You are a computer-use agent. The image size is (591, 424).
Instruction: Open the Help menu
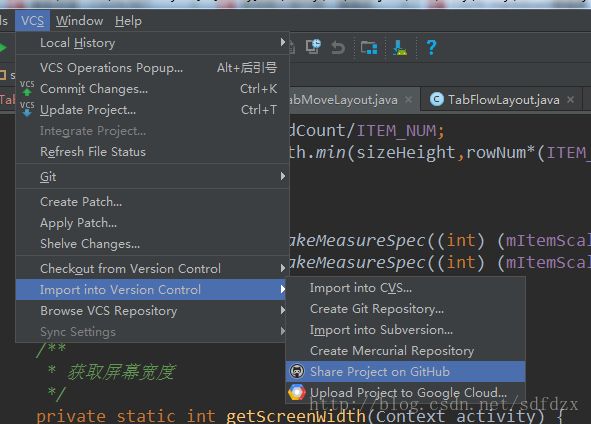pos(128,21)
